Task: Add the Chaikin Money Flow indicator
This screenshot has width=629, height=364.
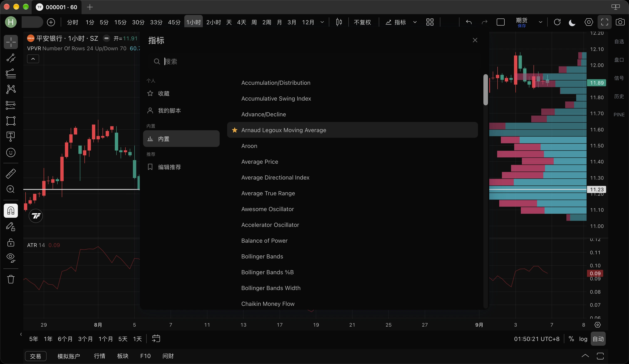Action: point(352,304)
